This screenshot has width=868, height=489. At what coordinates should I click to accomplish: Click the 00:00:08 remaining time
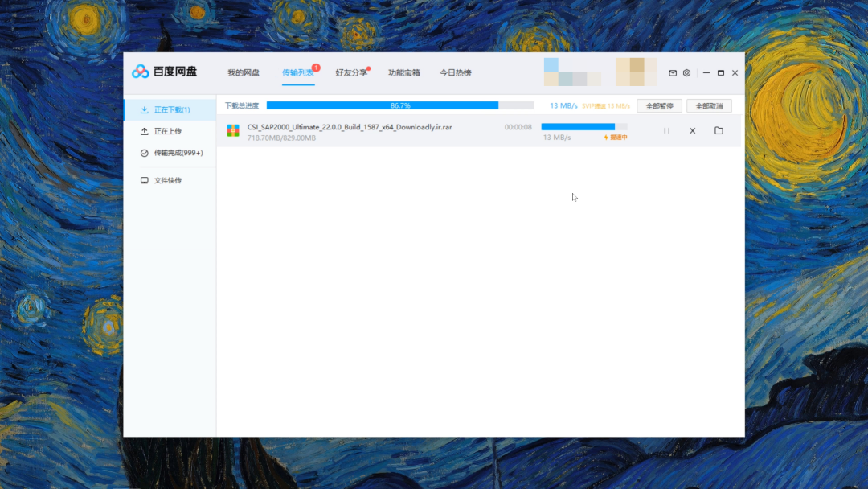[x=518, y=127]
